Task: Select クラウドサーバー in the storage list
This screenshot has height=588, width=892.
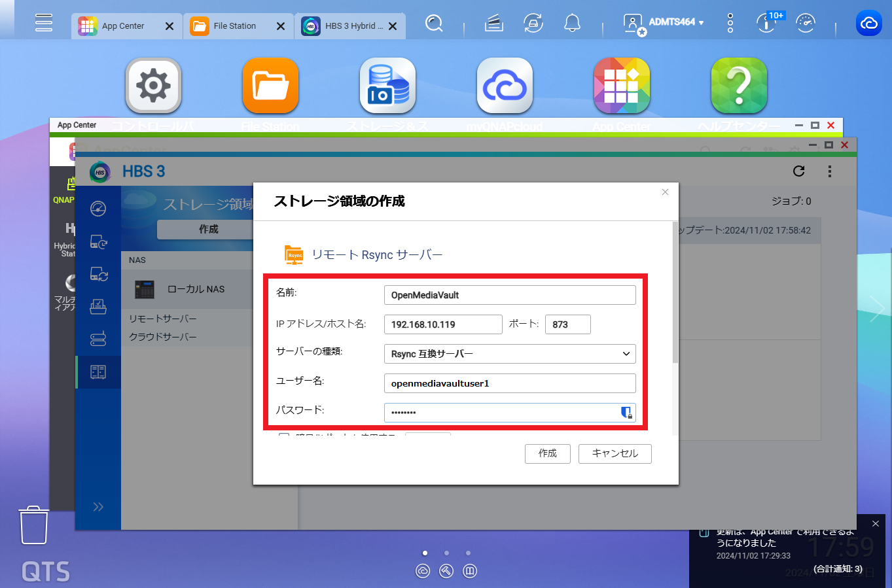Action: (163, 337)
